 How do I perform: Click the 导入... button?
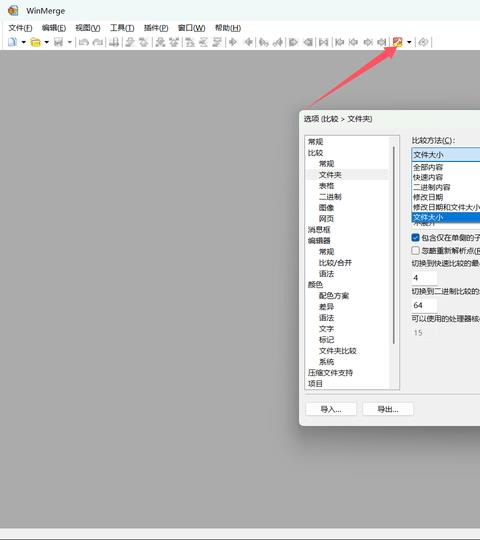[x=331, y=409]
